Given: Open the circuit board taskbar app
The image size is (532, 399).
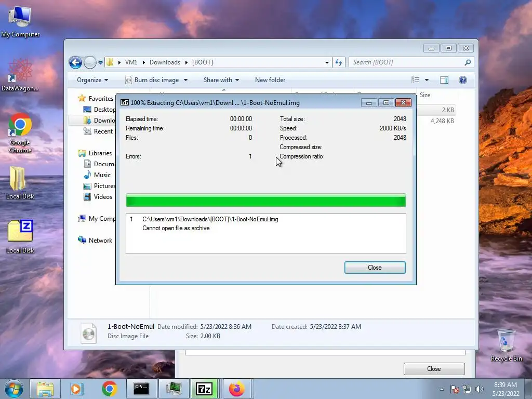Looking at the screenshot, I should pos(174,389).
